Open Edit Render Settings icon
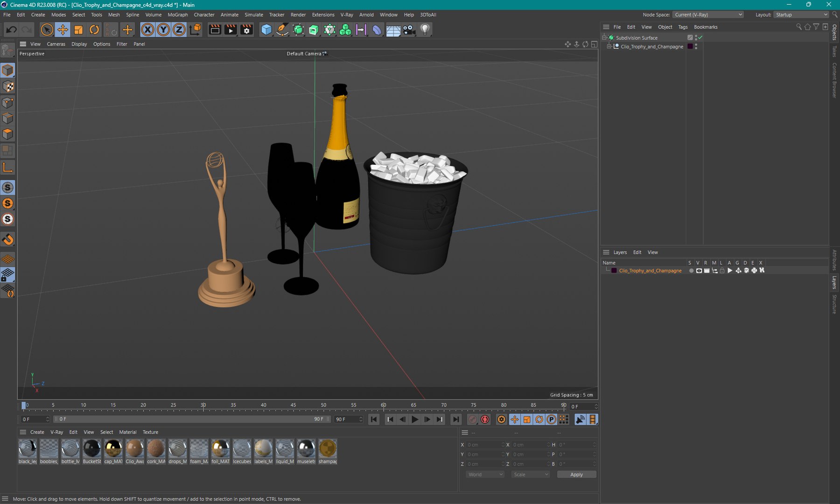The height and width of the screenshot is (504, 840). tap(246, 30)
